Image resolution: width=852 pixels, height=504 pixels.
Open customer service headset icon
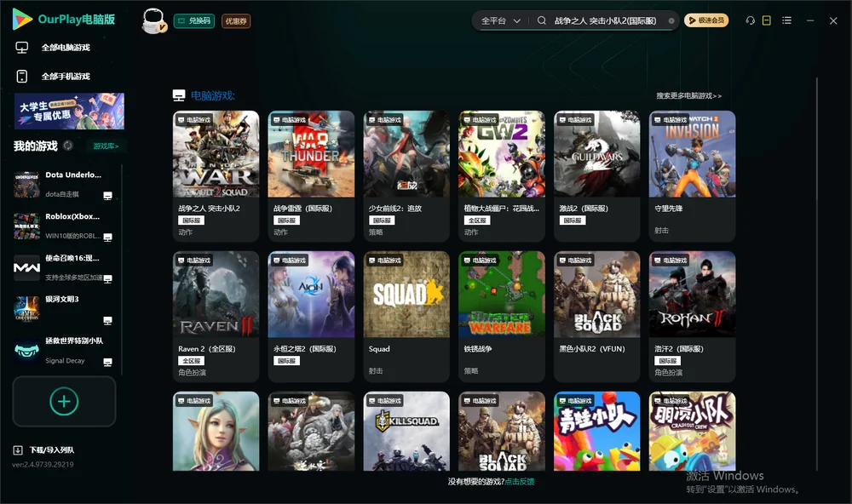click(751, 20)
